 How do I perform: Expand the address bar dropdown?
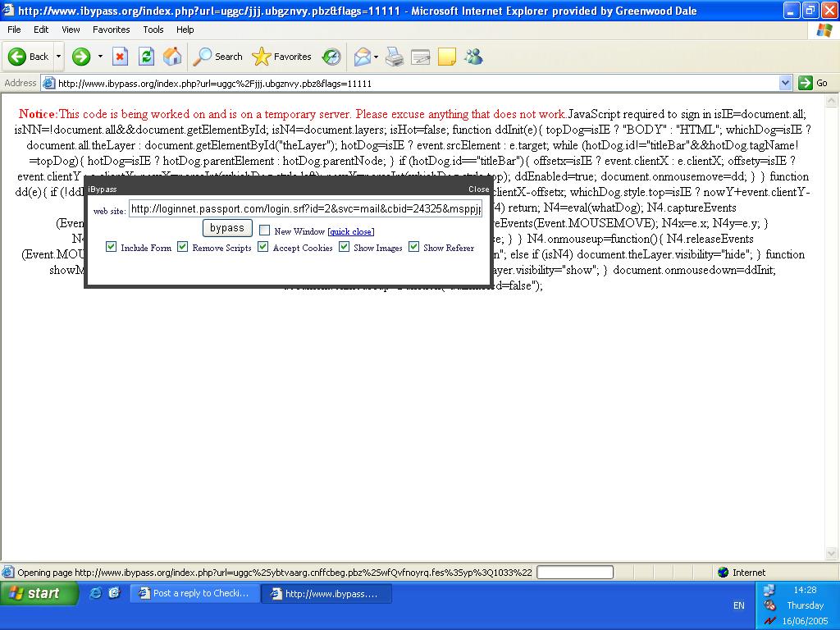click(785, 83)
